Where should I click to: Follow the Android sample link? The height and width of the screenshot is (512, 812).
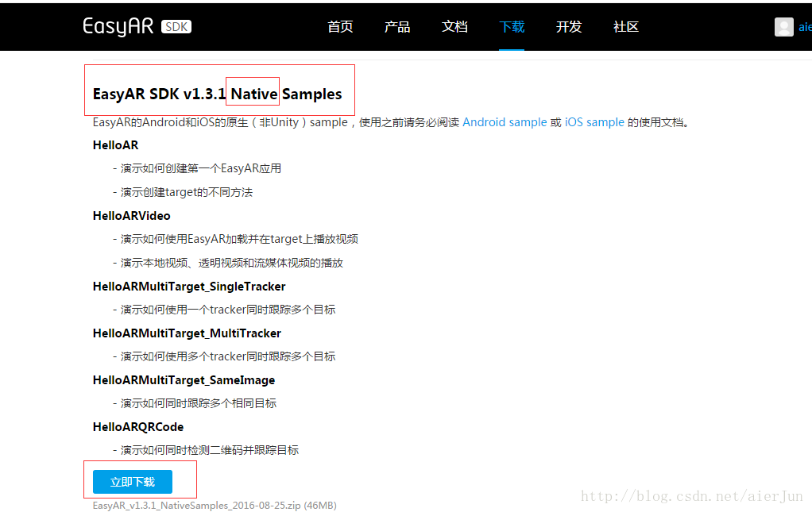click(x=505, y=122)
